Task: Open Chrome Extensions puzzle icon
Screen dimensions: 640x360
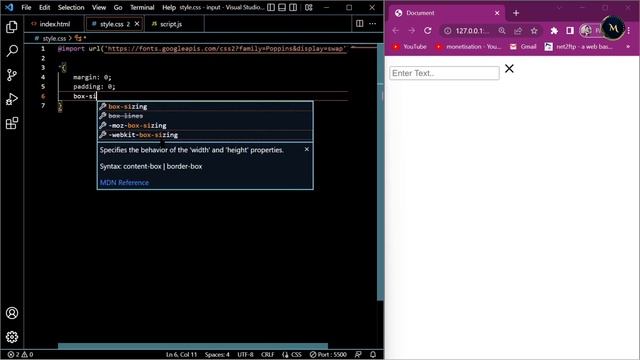Action: (x=554, y=31)
